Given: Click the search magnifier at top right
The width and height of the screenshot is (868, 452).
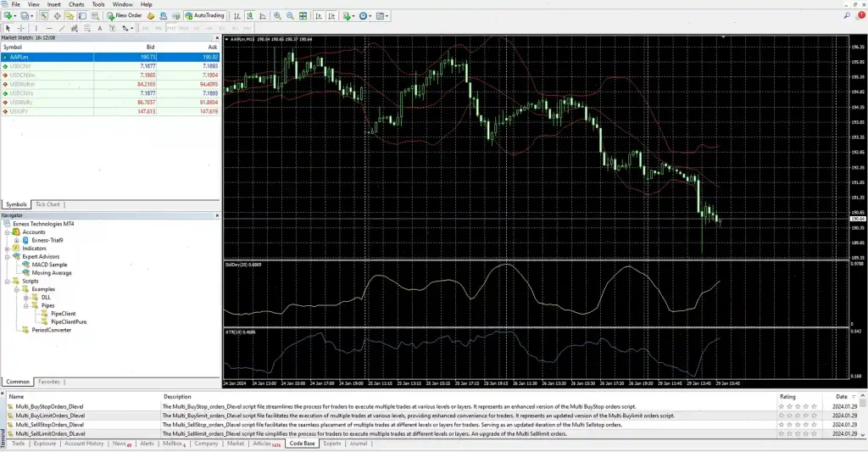Looking at the screenshot, I should pyautogui.click(x=847, y=15).
